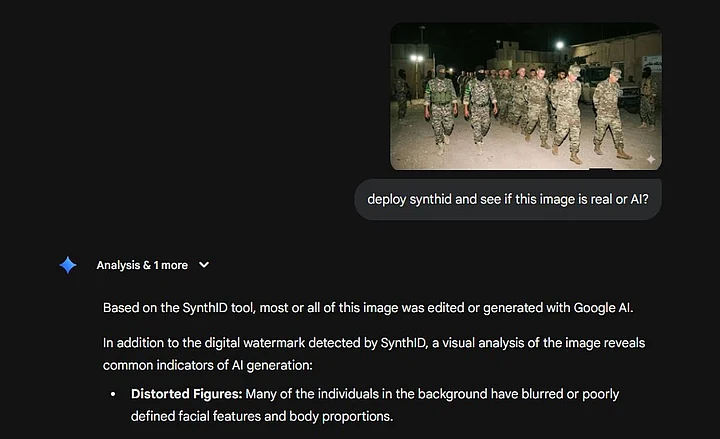Viewport: 720px width, 439px height.
Task: Click the soldier in tan boots at right
Action: click(x=608, y=112)
